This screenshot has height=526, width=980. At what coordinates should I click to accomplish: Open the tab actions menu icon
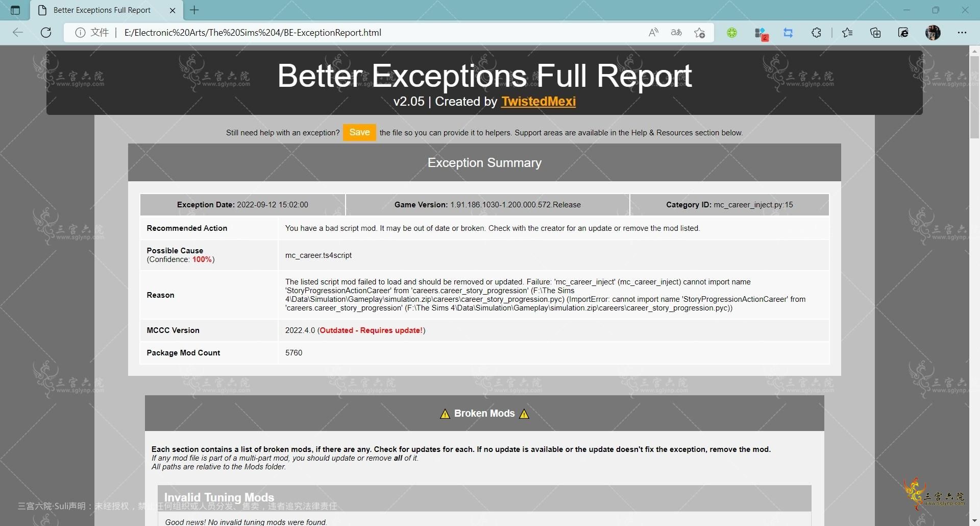point(15,10)
